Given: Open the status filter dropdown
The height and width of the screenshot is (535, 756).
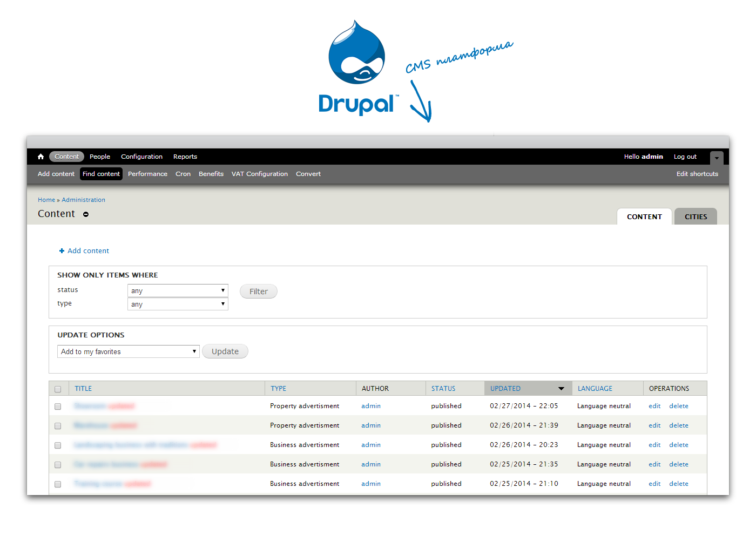Looking at the screenshot, I should click(178, 290).
